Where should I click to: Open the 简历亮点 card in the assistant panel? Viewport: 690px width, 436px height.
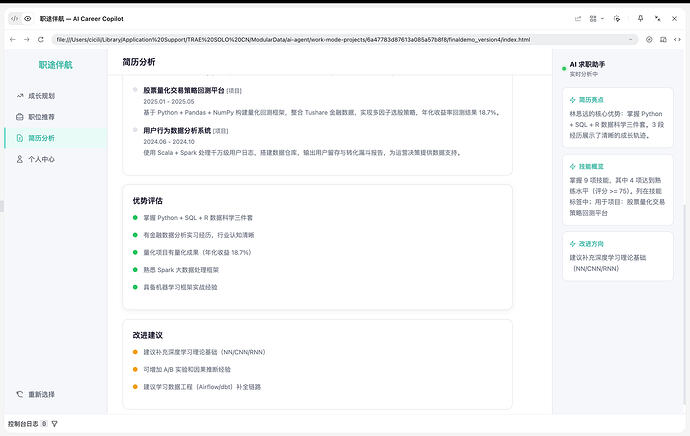617,117
